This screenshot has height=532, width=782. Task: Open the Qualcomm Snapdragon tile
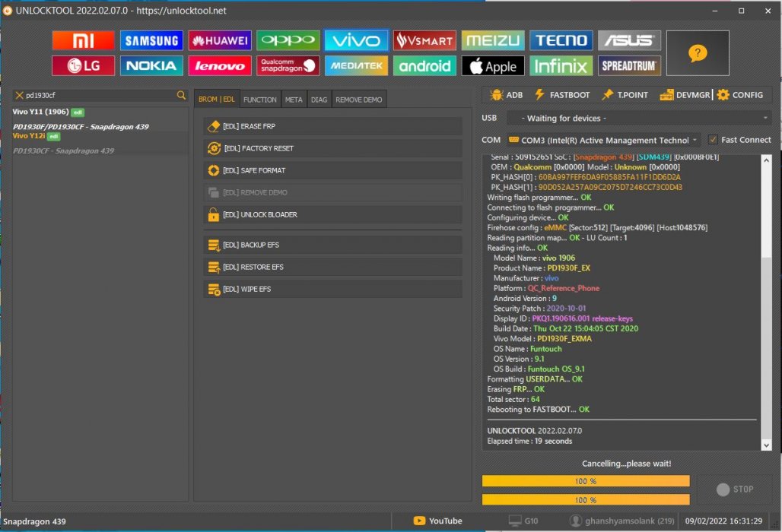point(288,66)
